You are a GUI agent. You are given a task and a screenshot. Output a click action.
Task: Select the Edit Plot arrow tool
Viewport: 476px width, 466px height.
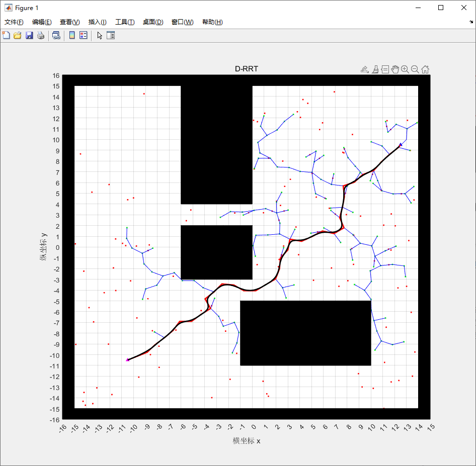100,36
